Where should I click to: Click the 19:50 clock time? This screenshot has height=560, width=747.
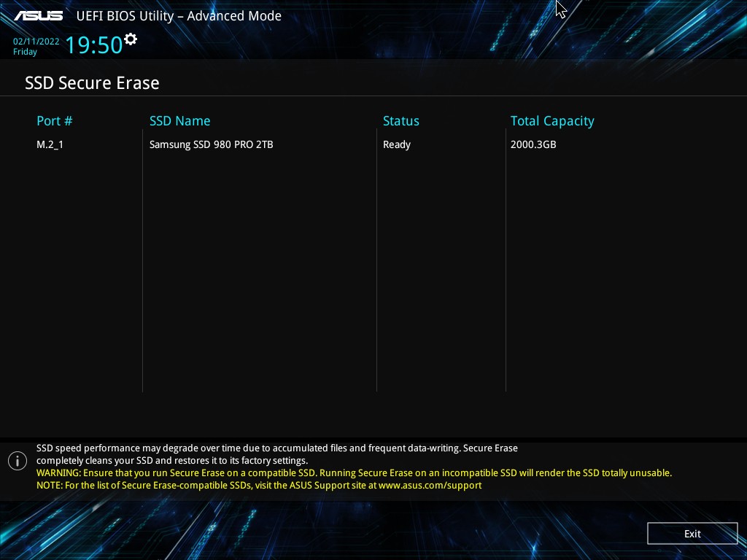[x=94, y=44]
